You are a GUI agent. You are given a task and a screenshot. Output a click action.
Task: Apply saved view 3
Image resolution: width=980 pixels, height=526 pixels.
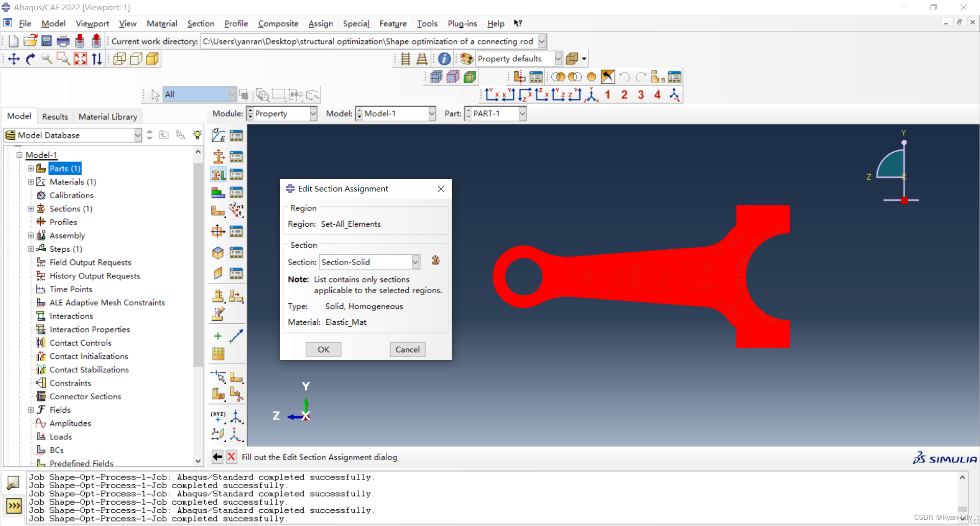pos(641,94)
